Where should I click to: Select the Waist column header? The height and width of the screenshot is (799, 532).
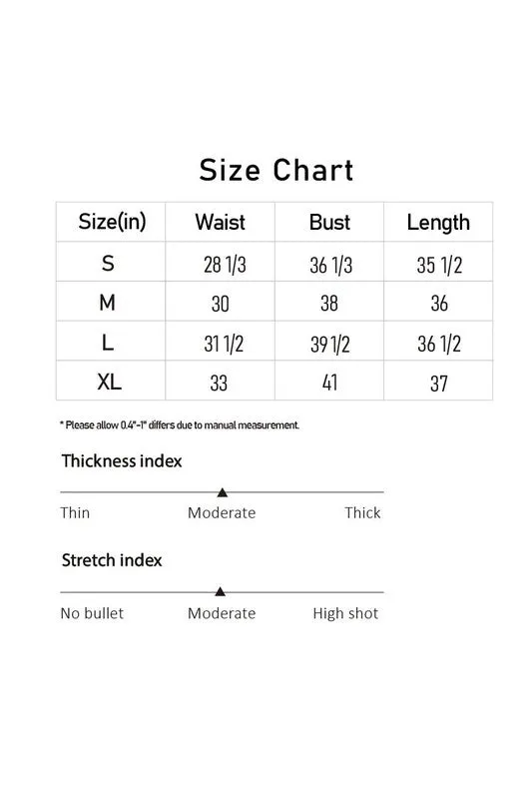pos(220,222)
